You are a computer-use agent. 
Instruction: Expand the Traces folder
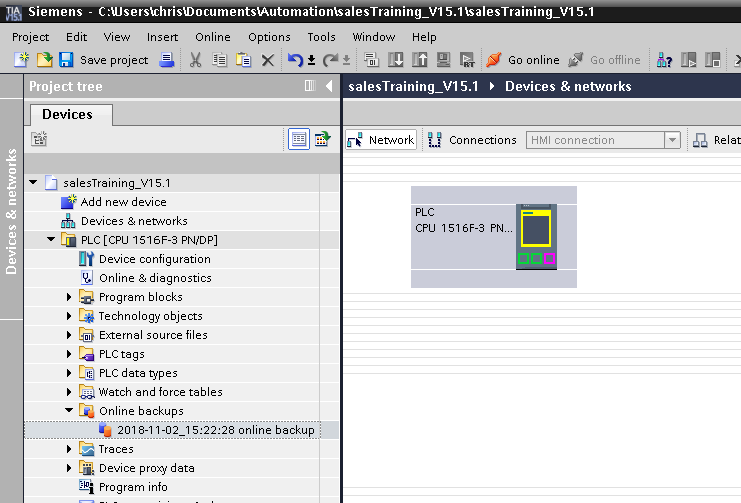pyautogui.click(x=69, y=449)
